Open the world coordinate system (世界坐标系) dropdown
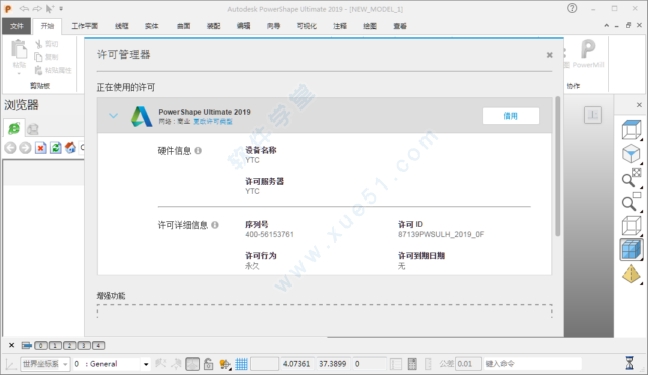648x375 pixels. tap(45, 364)
